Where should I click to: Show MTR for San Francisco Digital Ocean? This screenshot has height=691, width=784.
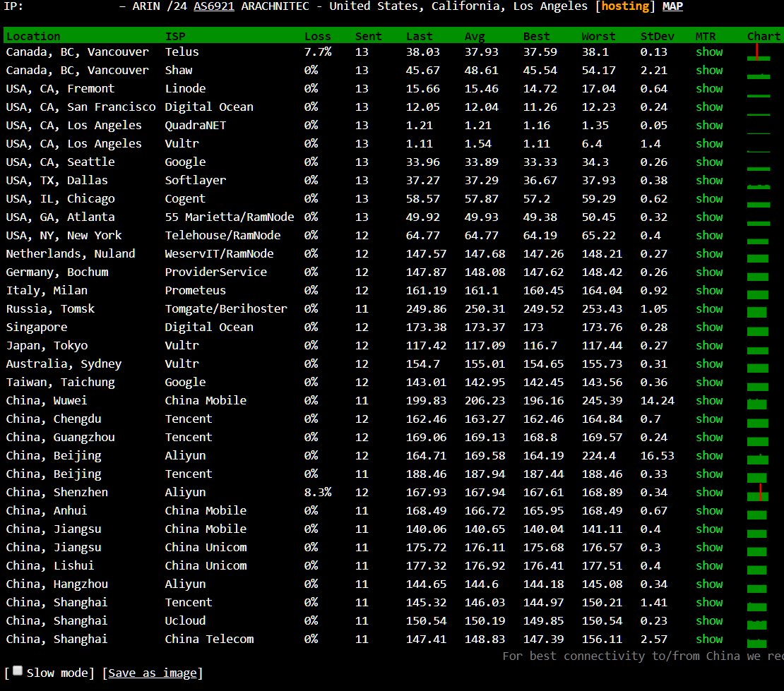[x=709, y=107]
